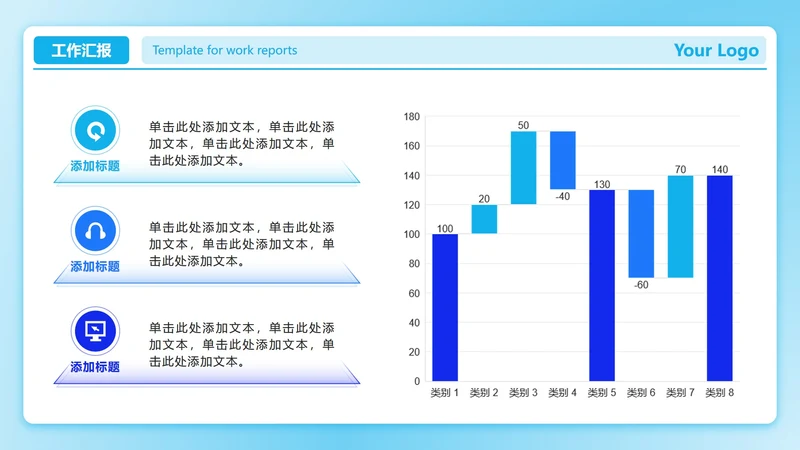Click the 180 value on the vertical axis
This screenshot has height=450, width=800.
(411, 117)
